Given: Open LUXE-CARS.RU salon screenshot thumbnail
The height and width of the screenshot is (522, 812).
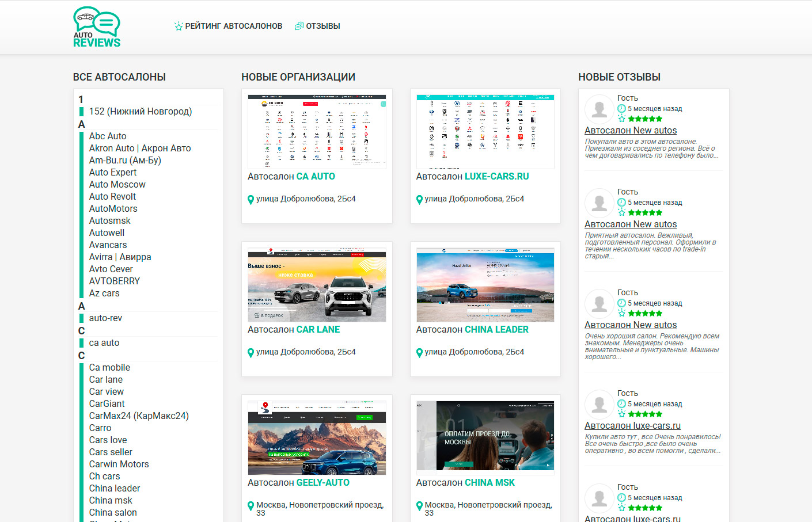Looking at the screenshot, I should pyautogui.click(x=485, y=132).
